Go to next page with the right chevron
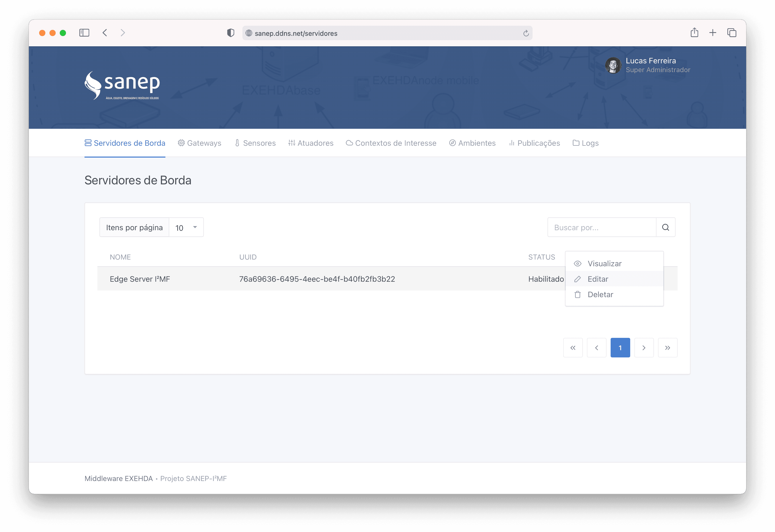 click(644, 348)
